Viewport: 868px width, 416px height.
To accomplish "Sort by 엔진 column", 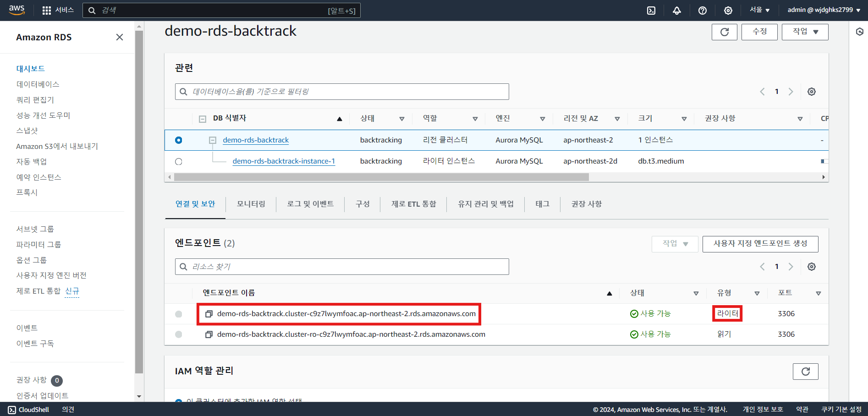I will pos(543,119).
